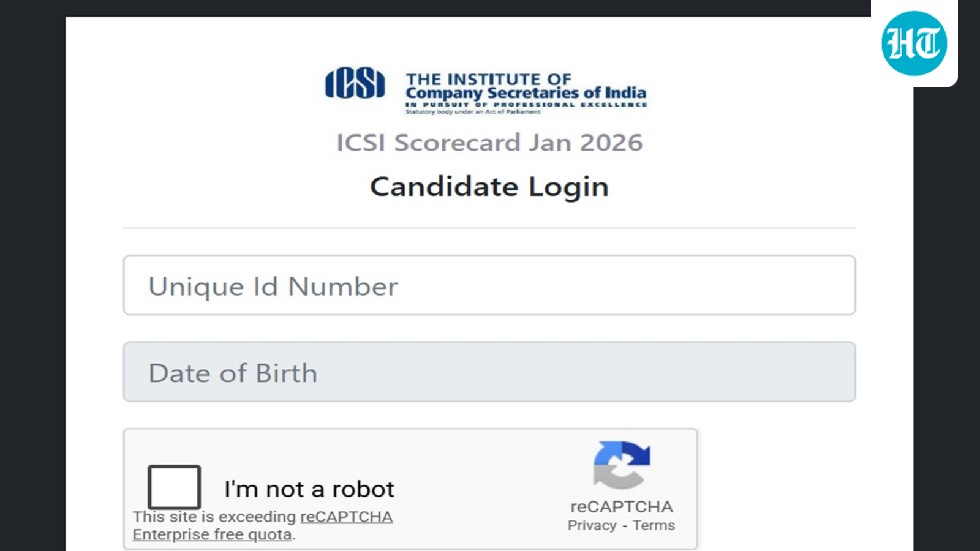This screenshot has width=980, height=551.
Task: Open the Date of Birth field
Action: [489, 372]
